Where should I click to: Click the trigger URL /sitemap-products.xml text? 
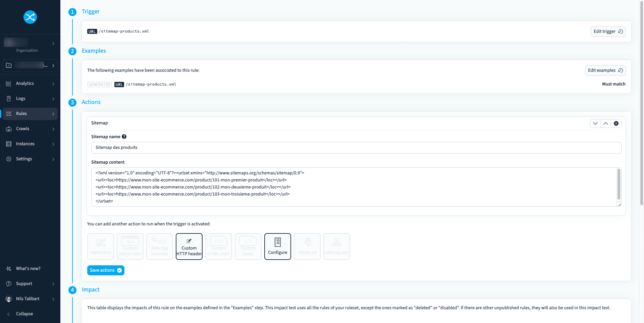(x=124, y=32)
